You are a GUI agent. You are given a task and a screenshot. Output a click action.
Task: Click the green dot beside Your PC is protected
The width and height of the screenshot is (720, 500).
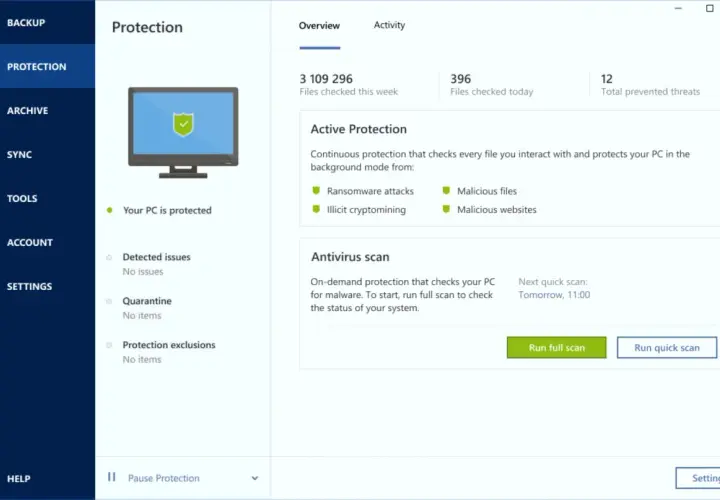point(109,210)
